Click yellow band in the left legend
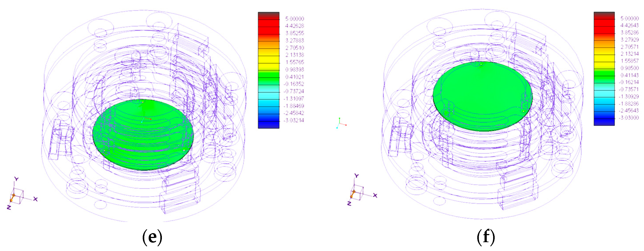644x251 pixels. point(268,60)
